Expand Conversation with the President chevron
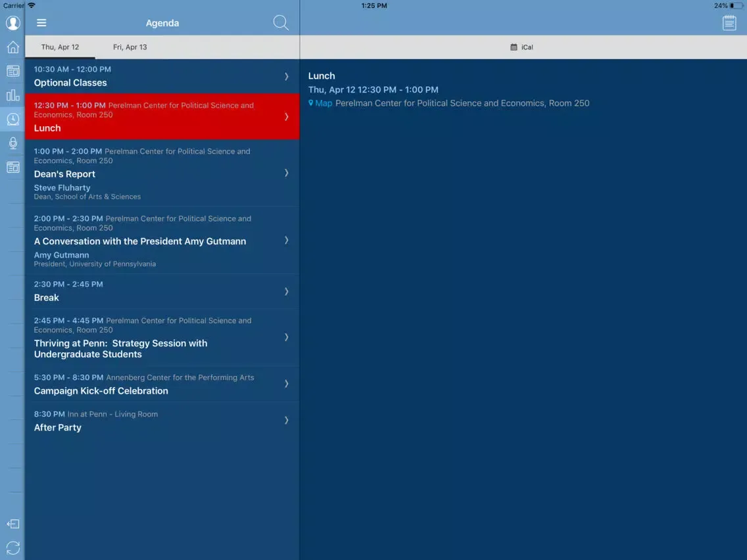 click(x=286, y=240)
